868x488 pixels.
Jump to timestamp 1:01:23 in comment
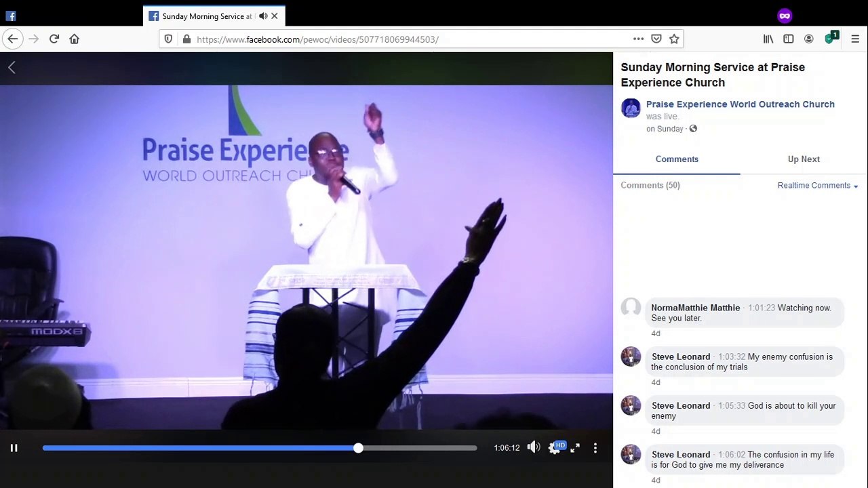762,308
